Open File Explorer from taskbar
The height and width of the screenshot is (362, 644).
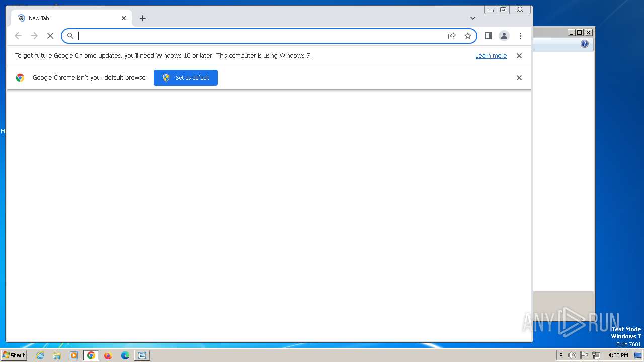[57, 355]
